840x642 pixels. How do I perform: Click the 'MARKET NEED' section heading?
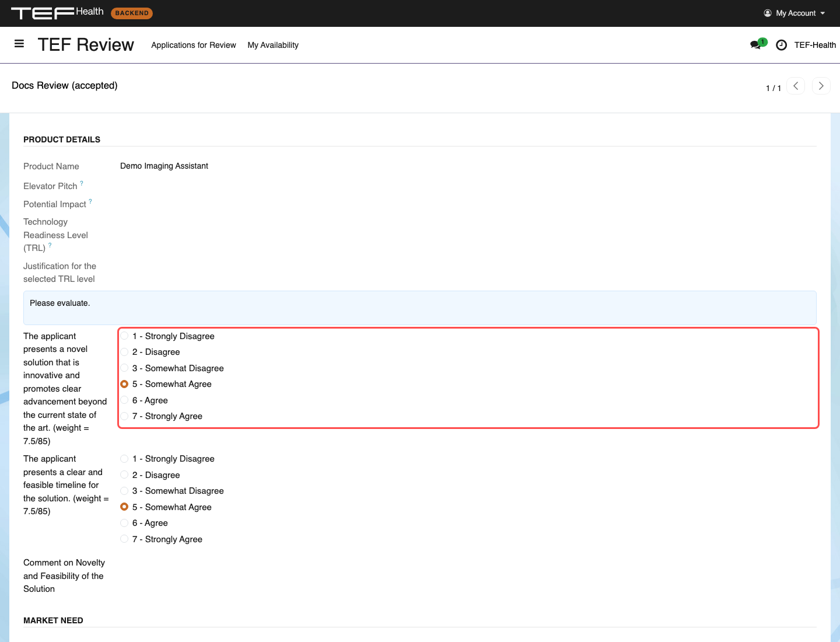tap(53, 620)
